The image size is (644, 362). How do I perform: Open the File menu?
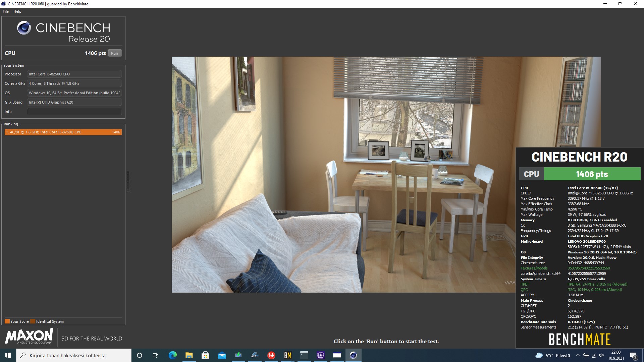(6, 11)
